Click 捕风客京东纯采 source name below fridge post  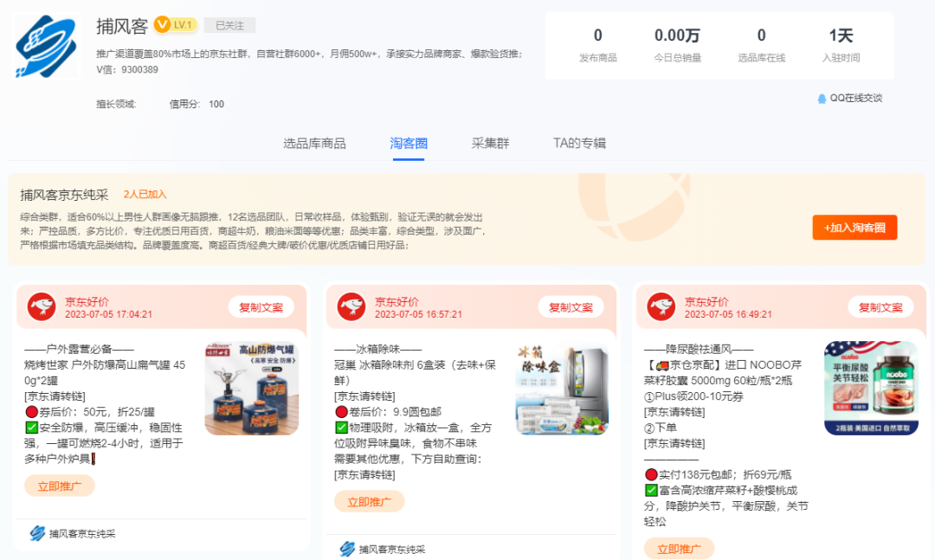(392, 550)
